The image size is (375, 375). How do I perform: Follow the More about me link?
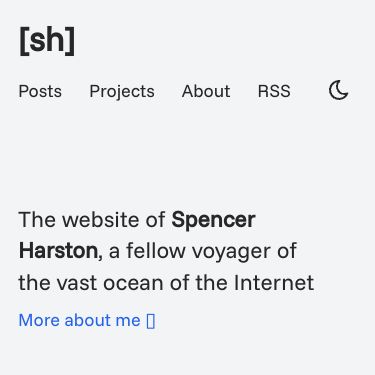87,321
